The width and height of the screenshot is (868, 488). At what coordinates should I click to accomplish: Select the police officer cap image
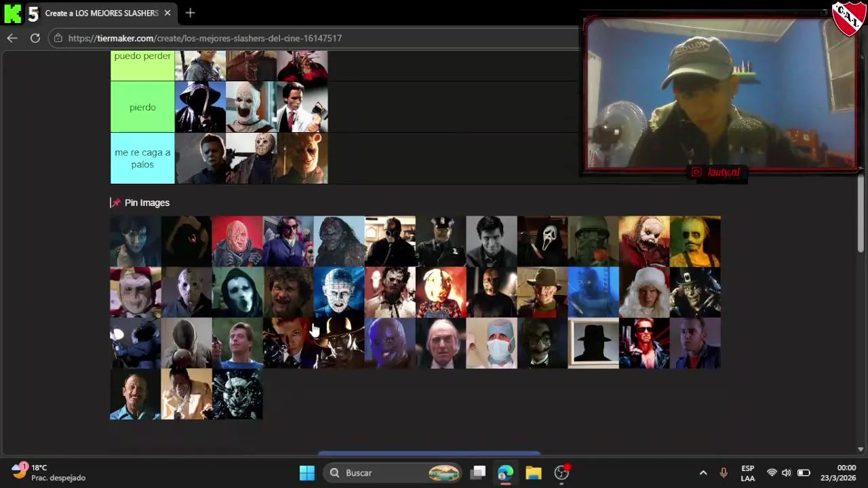(x=441, y=241)
